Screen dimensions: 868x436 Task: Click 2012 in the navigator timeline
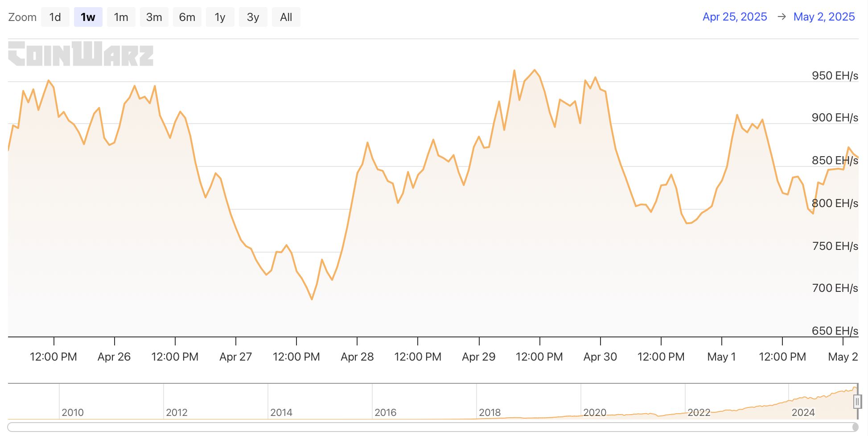pyautogui.click(x=177, y=412)
